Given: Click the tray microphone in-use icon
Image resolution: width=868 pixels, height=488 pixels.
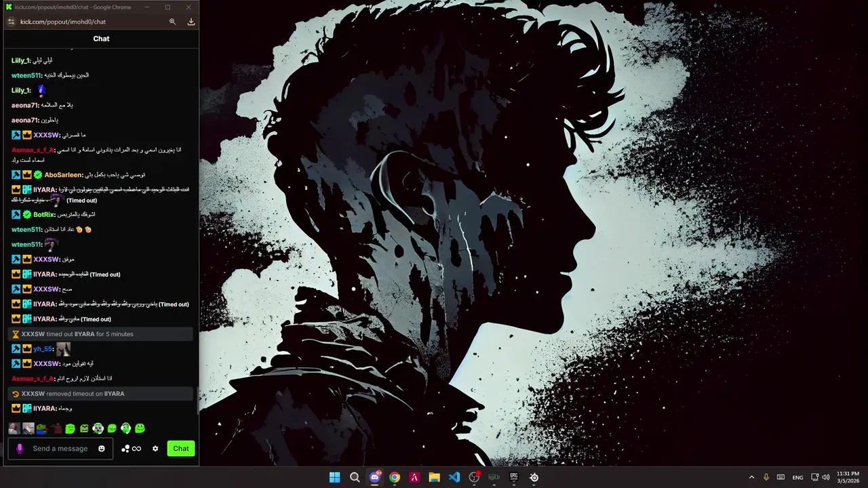Looking at the screenshot, I should (x=766, y=477).
